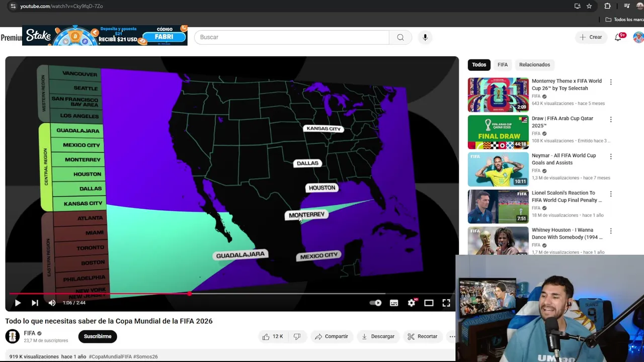Image resolution: width=644 pixels, height=362 pixels.
Task: Bookmark this page with the star
Action: pos(589,6)
